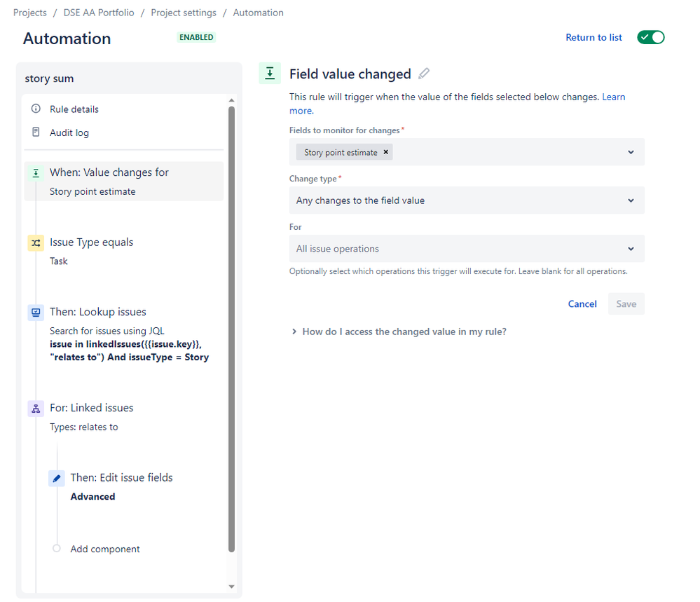
Task: Click the yellow Issue Type condition icon
Action: coord(36,243)
